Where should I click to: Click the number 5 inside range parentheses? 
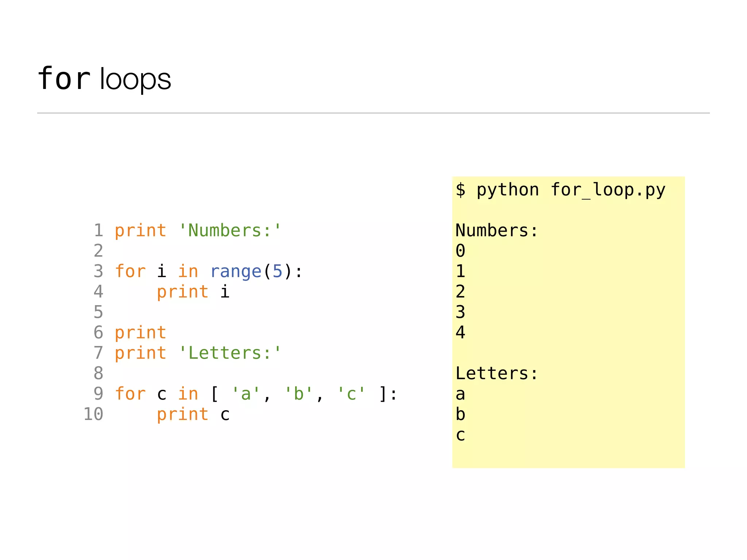click(278, 271)
